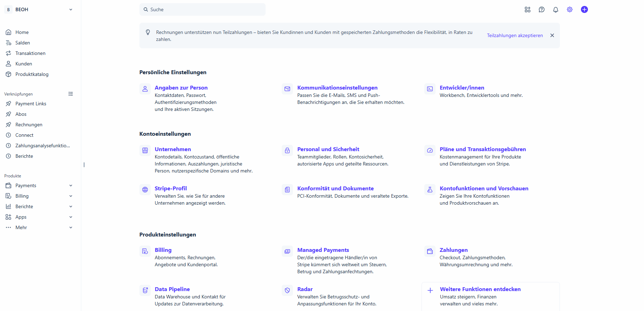The width and height of the screenshot is (644, 311).
Task: Open Pläne und Transaktionsgebühren
Action: (483, 149)
